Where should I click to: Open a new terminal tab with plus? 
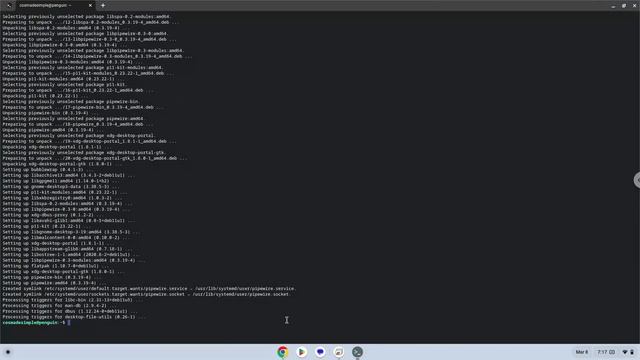(103, 5)
